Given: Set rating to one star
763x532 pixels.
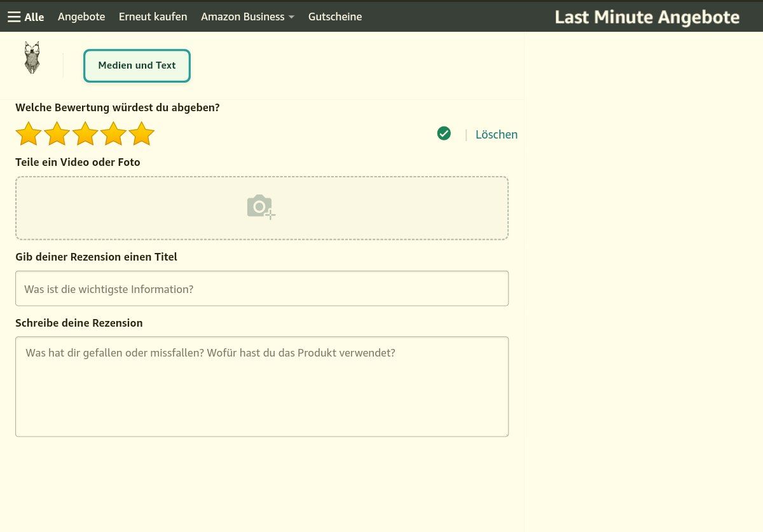Looking at the screenshot, I should [x=28, y=134].
